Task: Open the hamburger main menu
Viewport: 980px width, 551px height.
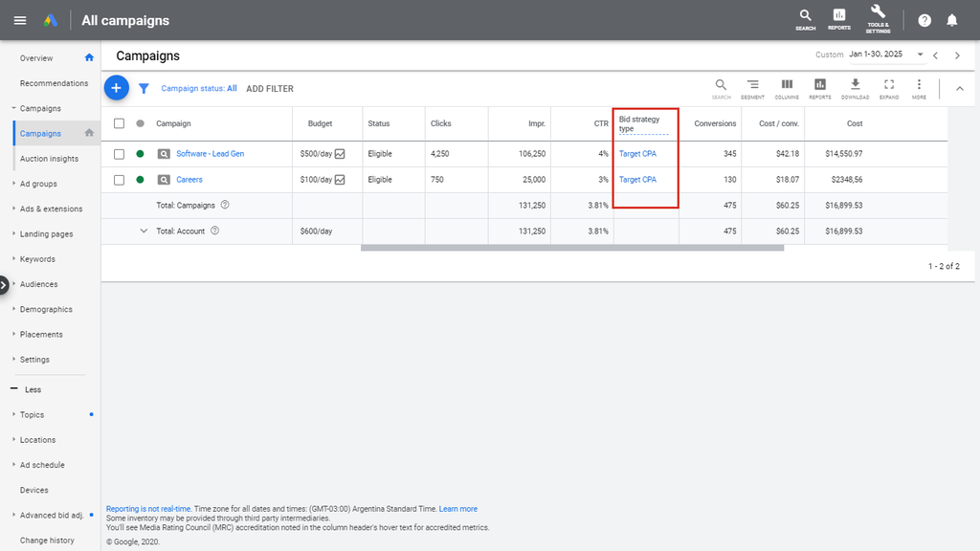Action: click(20, 20)
